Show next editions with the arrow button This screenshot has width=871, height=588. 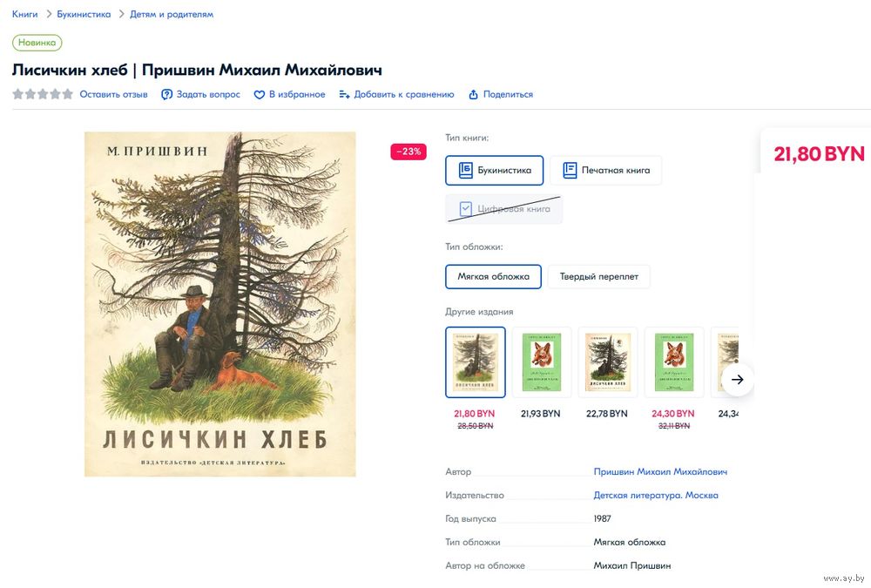tap(737, 380)
